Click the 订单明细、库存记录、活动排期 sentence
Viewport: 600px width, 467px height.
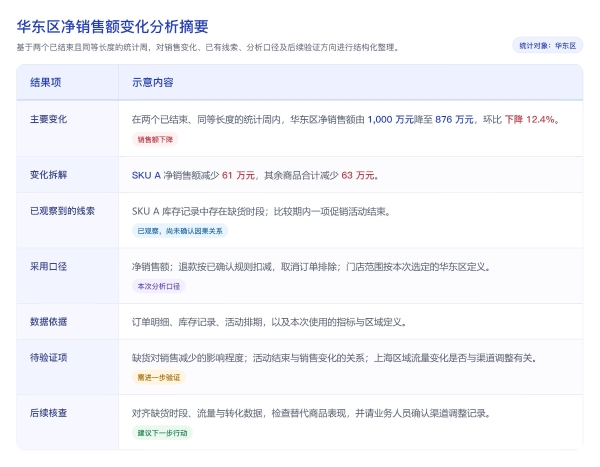pyautogui.click(x=269, y=322)
